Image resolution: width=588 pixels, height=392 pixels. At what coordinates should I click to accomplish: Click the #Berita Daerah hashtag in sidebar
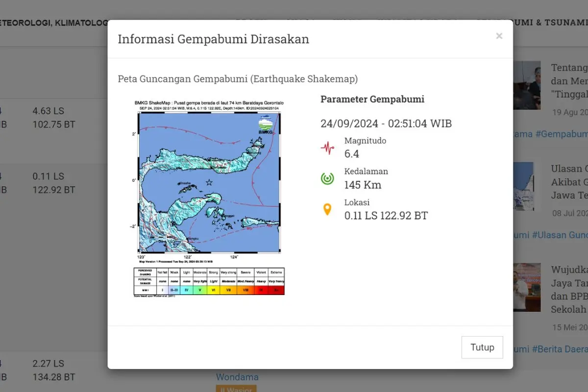click(560, 349)
